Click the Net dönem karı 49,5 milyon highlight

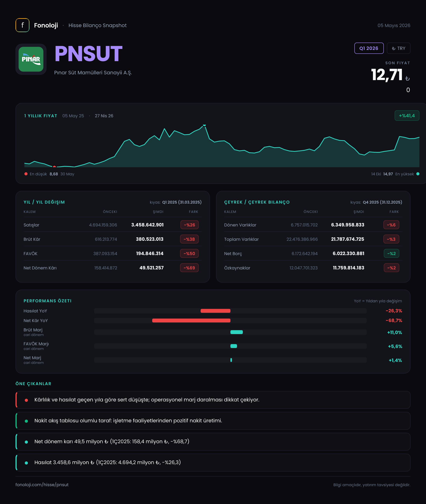pyautogui.click(x=213, y=441)
